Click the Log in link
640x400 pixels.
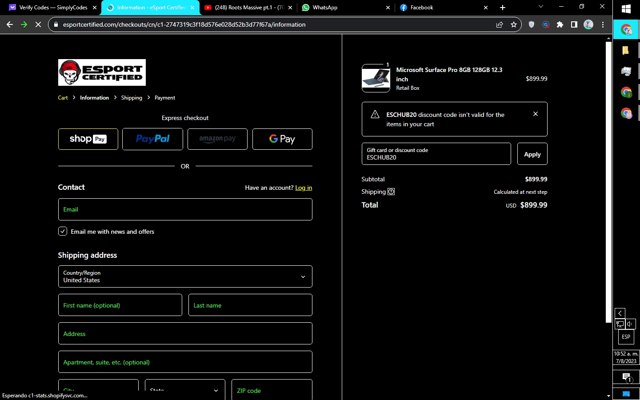(304, 188)
